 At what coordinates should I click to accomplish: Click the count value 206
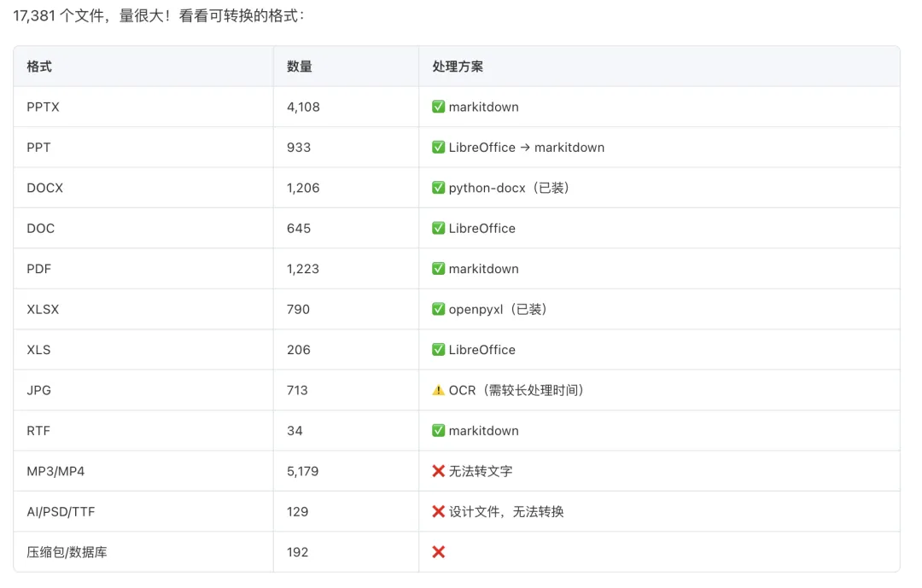[x=299, y=350]
